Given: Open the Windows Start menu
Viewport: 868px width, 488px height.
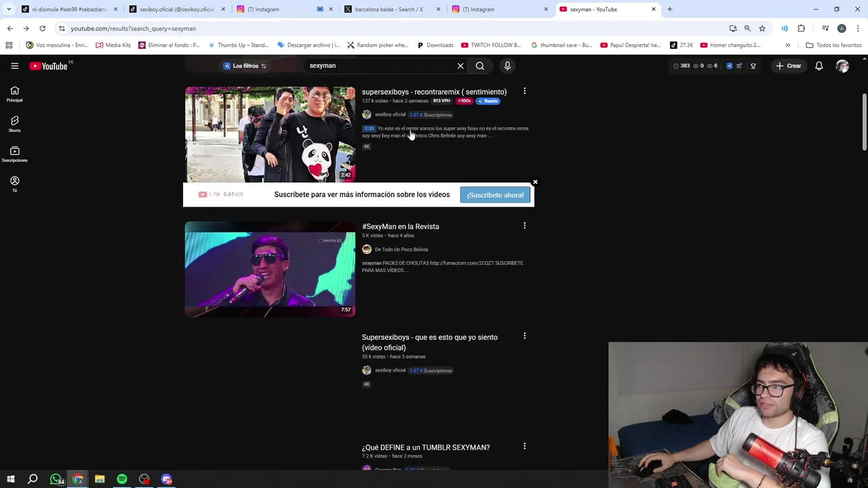Looking at the screenshot, I should click(10, 479).
